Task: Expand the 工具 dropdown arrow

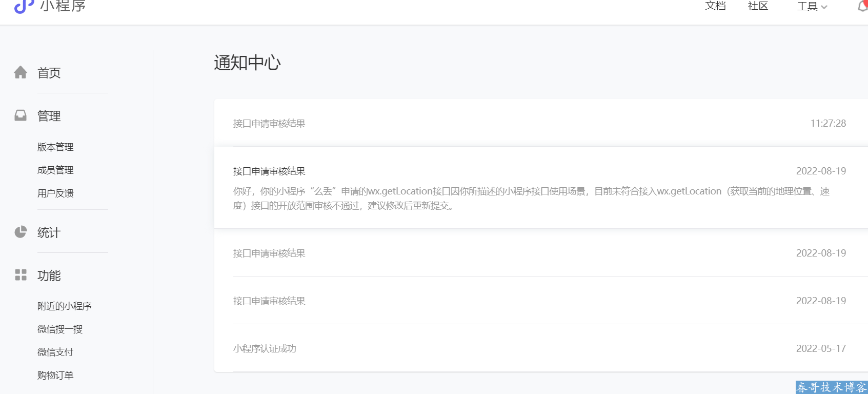Action: click(x=824, y=7)
